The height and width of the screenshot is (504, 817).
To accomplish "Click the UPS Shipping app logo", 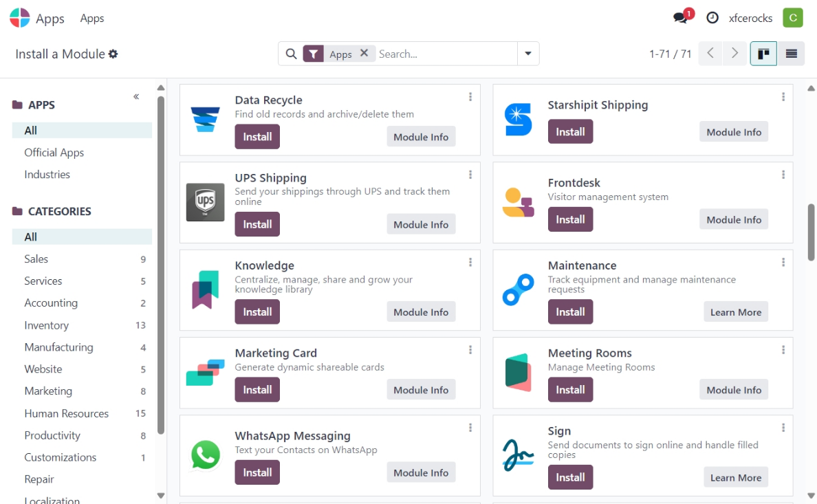I will coord(205,202).
